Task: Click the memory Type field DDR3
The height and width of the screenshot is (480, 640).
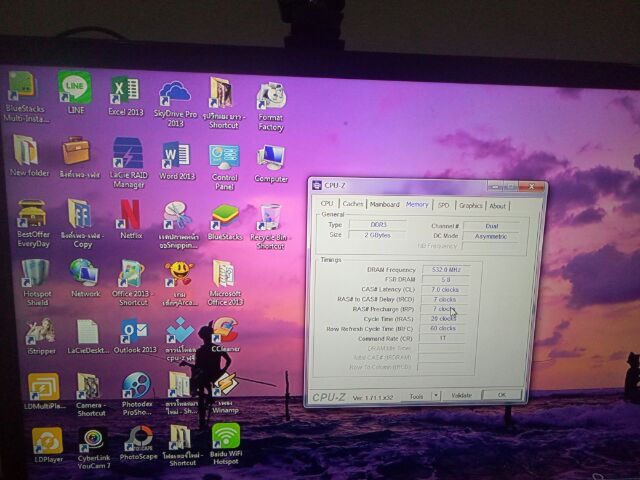Action: tap(378, 224)
